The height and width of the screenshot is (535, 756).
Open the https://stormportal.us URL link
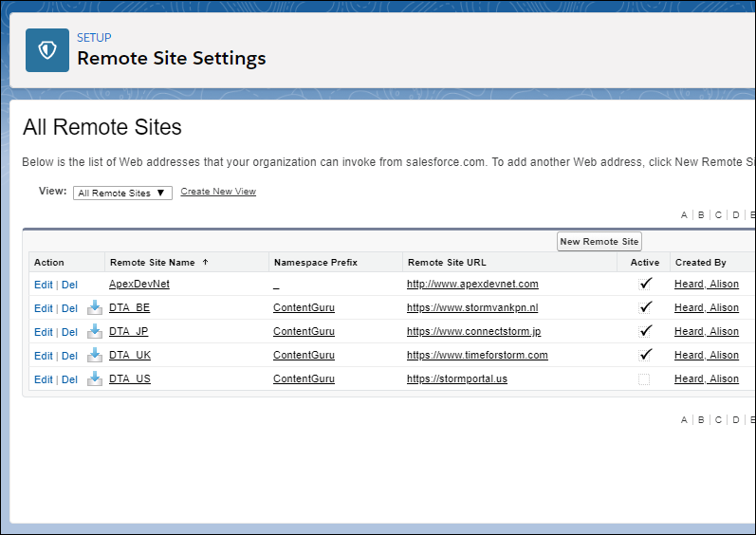tap(457, 378)
